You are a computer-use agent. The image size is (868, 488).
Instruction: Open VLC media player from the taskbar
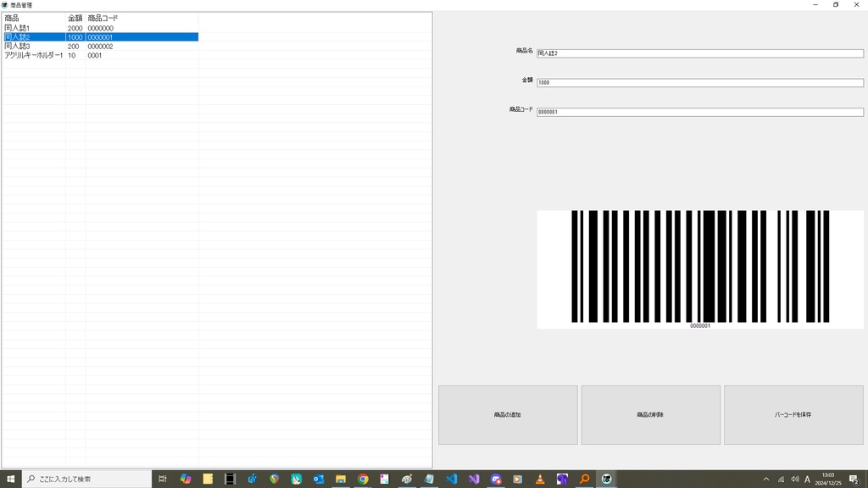click(540, 480)
